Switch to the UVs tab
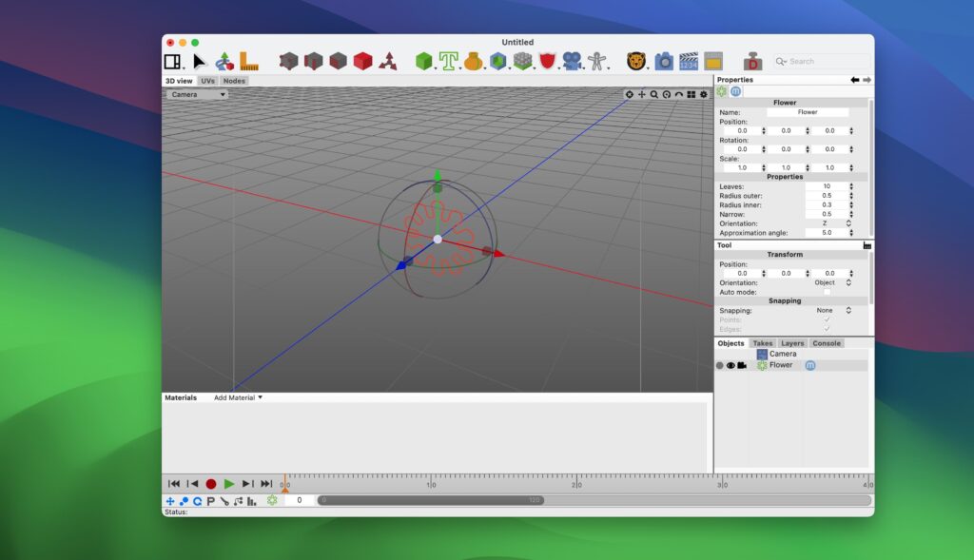The height and width of the screenshot is (560, 974). (208, 80)
